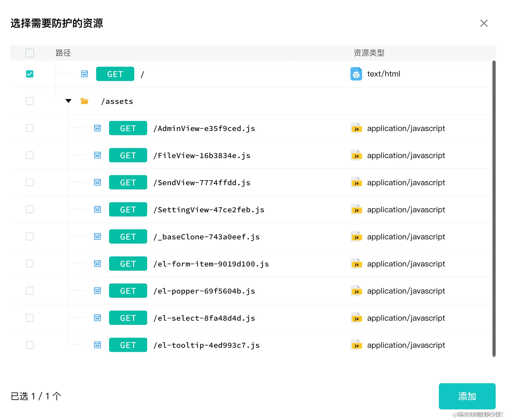506x420 pixels.
Task: Click the document icon for el-form-item-9019d100.js
Action: [x=97, y=264]
